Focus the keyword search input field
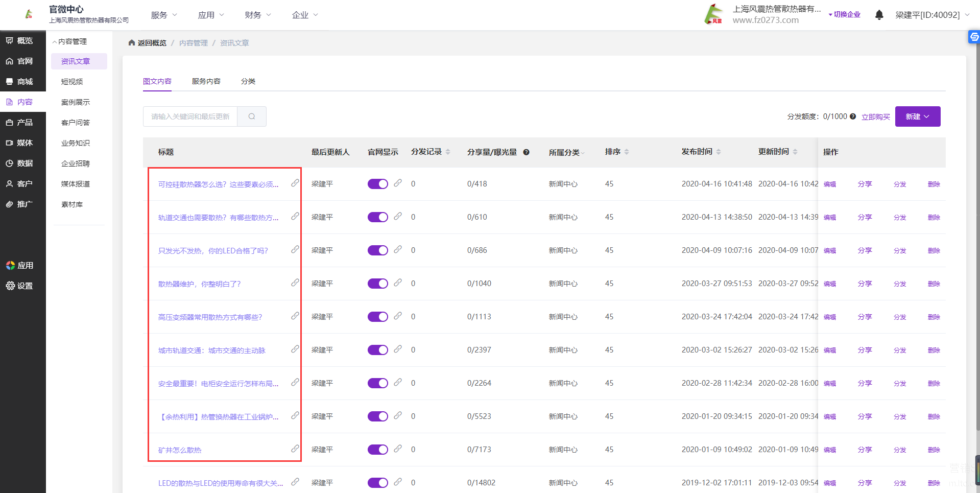Viewport: 980px width, 493px height. pos(190,116)
